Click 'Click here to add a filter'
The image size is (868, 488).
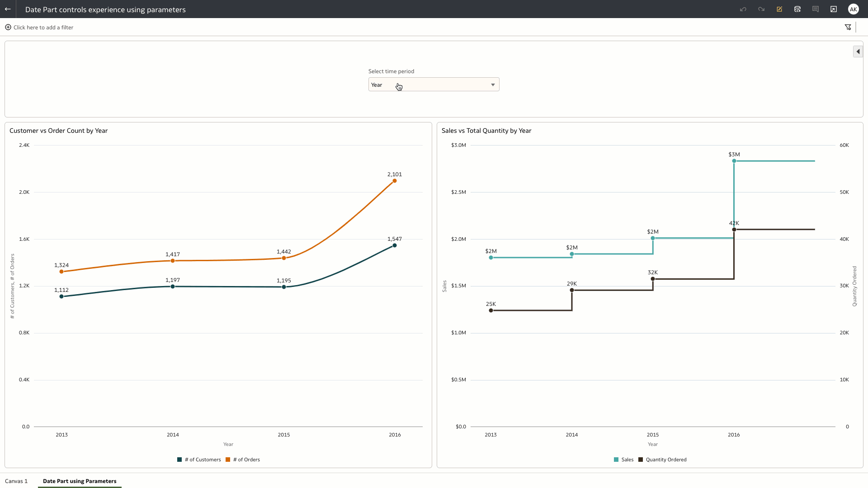pyautogui.click(x=43, y=28)
